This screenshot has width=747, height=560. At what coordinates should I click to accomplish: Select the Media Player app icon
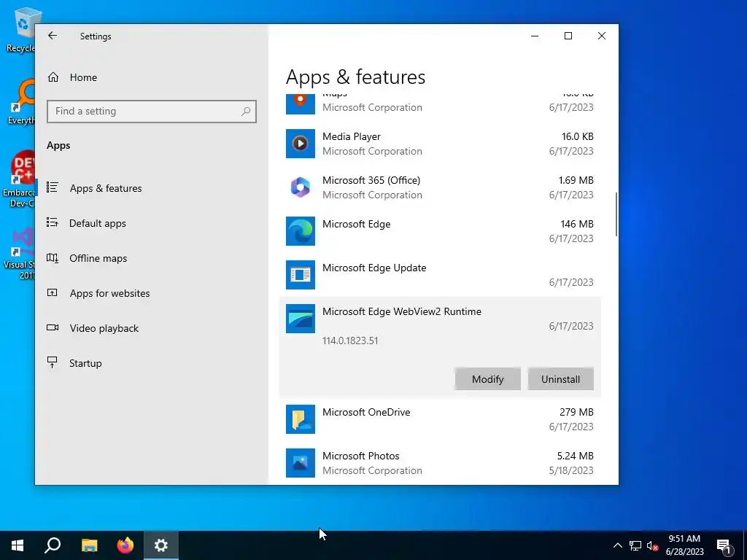click(x=300, y=144)
